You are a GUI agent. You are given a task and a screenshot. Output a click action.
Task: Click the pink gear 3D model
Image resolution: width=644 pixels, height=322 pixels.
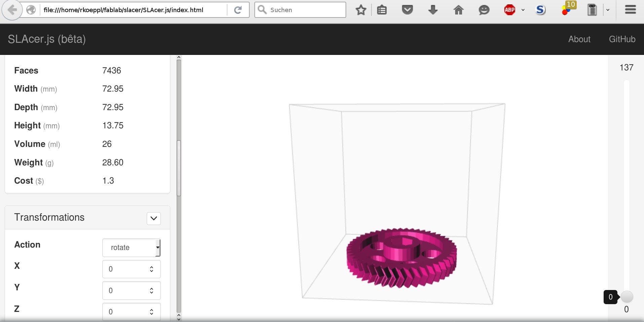(x=401, y=258)
